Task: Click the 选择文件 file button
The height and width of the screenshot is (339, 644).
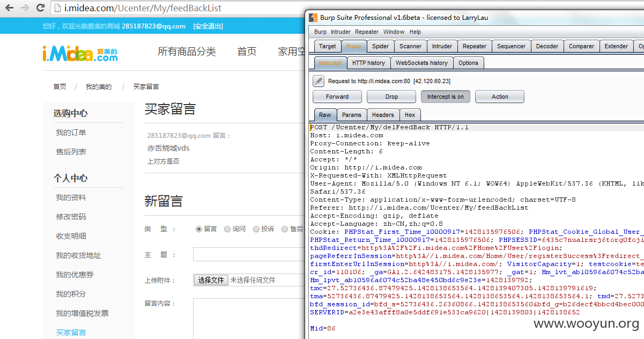Action: pyautogui.click(x=211, y=280)
